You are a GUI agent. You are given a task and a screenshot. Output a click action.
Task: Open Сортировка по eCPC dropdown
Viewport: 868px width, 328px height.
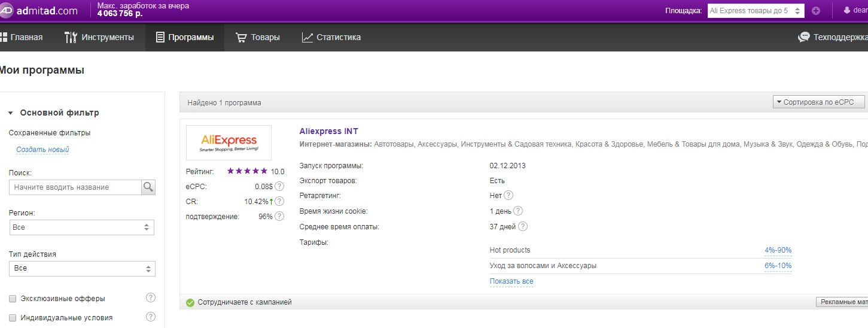pos(819,102)
